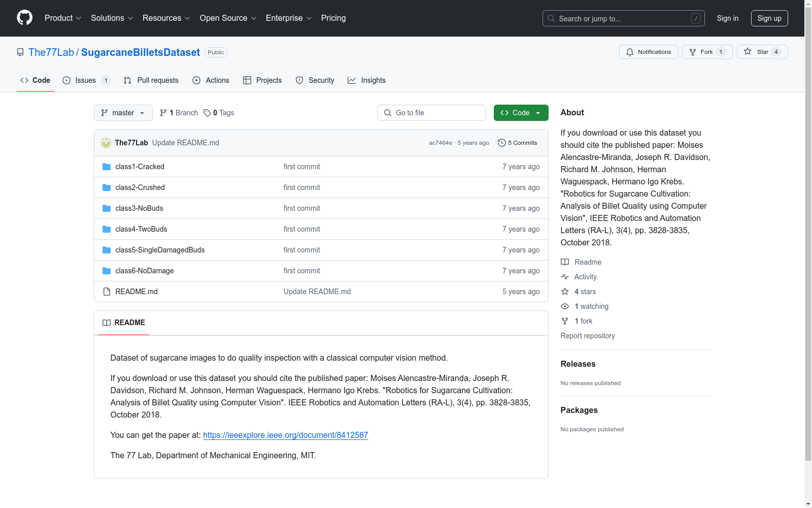Open the Packages section heading

coord(579,410)
